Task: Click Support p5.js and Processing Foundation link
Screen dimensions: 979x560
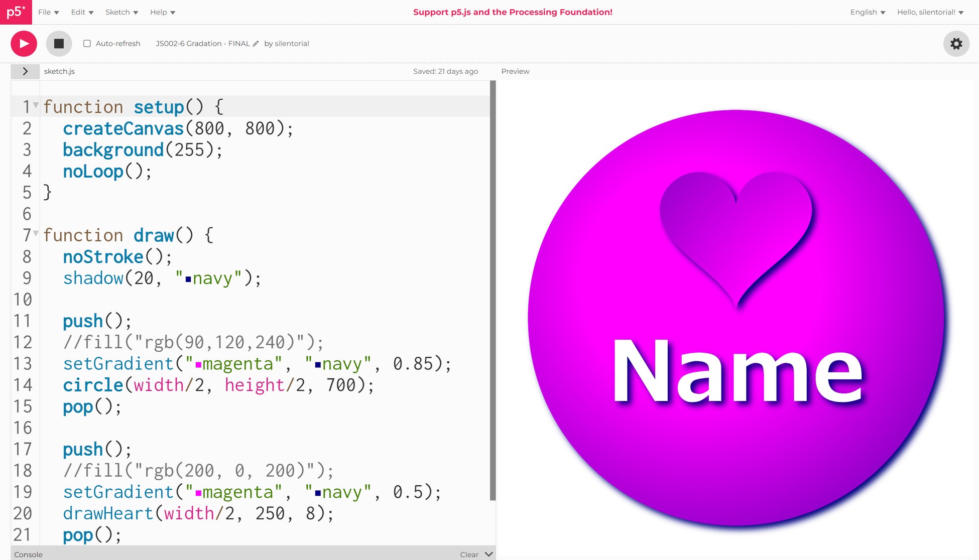Action: coord(513,12)
